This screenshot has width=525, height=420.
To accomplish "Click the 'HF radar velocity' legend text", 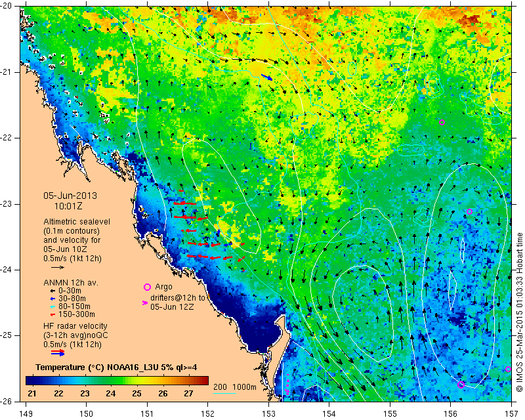I will [x=75, y=326].
